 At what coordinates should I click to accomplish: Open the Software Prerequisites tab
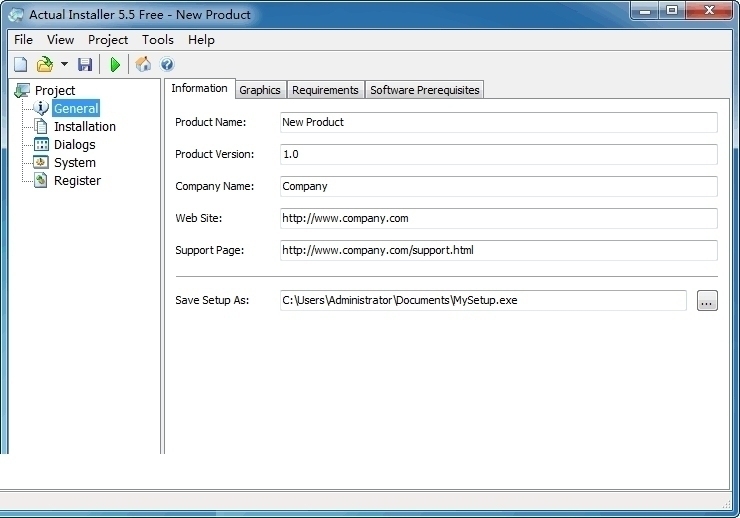tap(425, 90)
